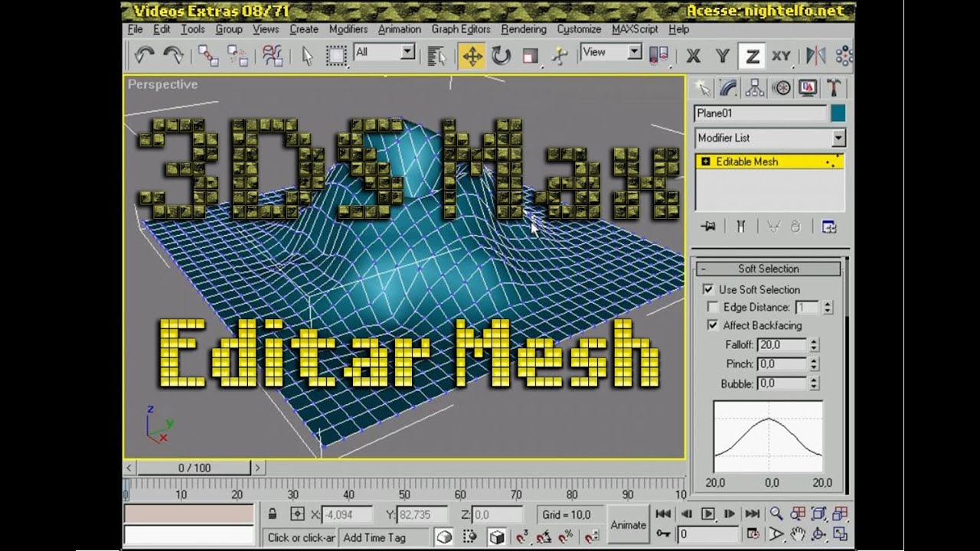This screenshot has width=980, height=551.
Task: Click the Pin Stack icon
Action: point(708,227)
